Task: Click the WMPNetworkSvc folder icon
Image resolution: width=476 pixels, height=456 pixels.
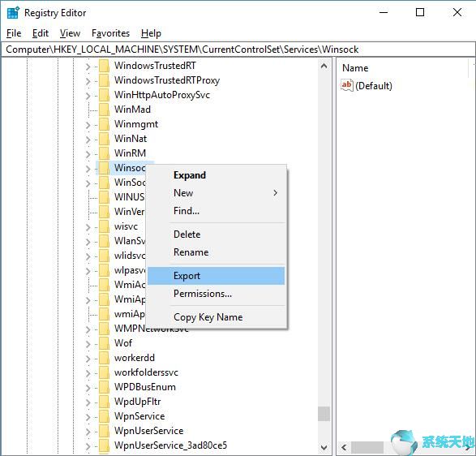Action: coord(104,329)
